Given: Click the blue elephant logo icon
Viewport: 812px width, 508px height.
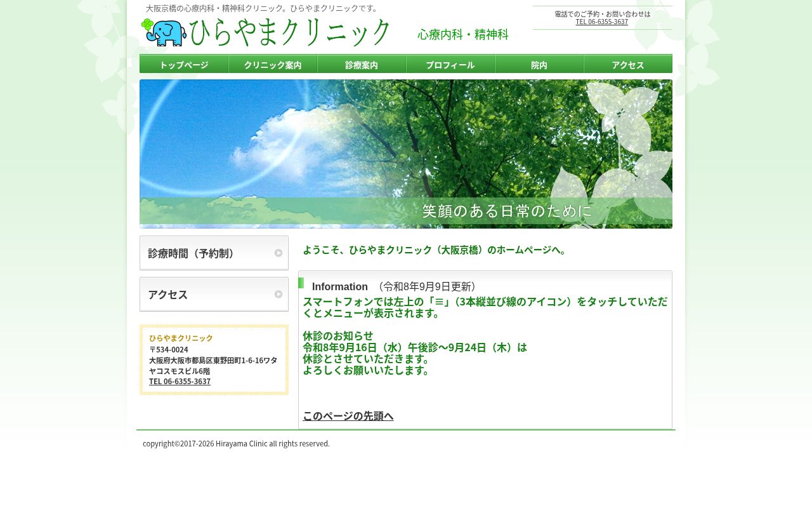Looking at the screenshot, I should click(164, 32).
